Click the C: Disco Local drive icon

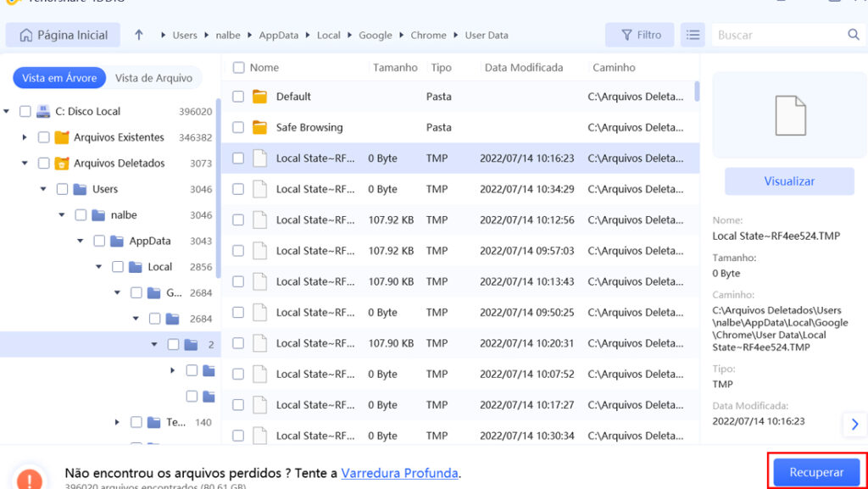pyautogui.click(x=44, y=111)
